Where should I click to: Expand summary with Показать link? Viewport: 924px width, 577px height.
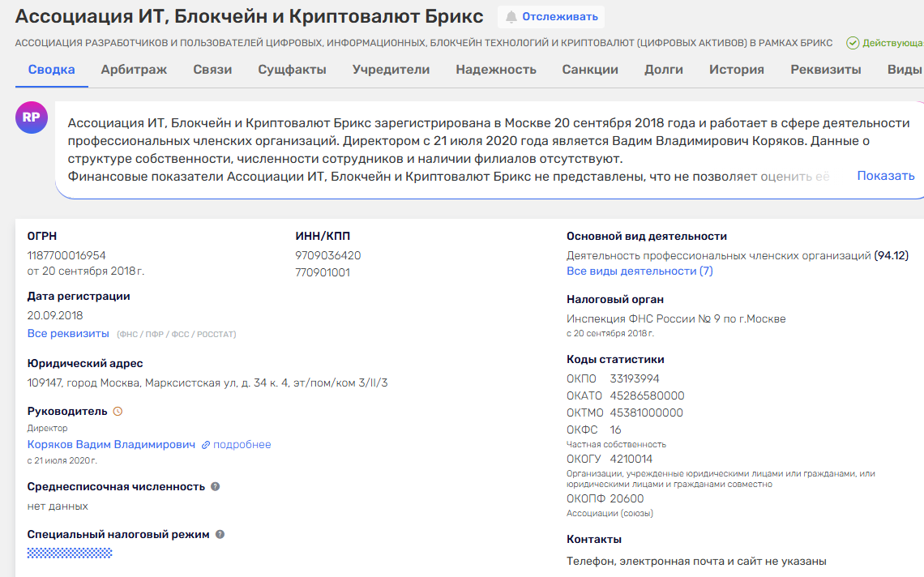pos(886,176)
